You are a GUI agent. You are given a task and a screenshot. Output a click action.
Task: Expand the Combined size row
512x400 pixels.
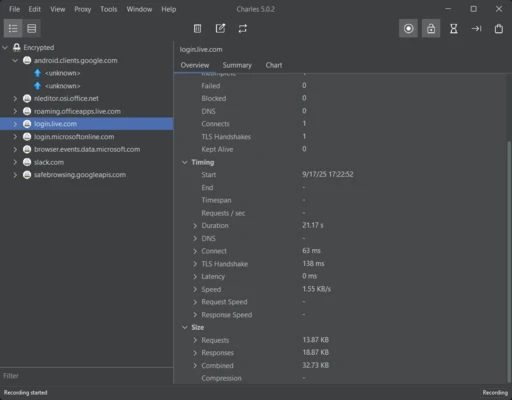[195, 365]
